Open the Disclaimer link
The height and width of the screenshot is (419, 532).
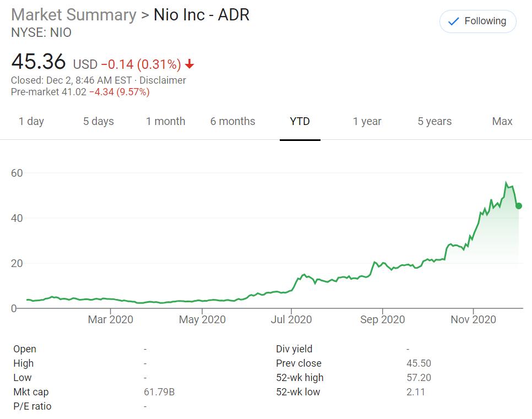(162, 80)
